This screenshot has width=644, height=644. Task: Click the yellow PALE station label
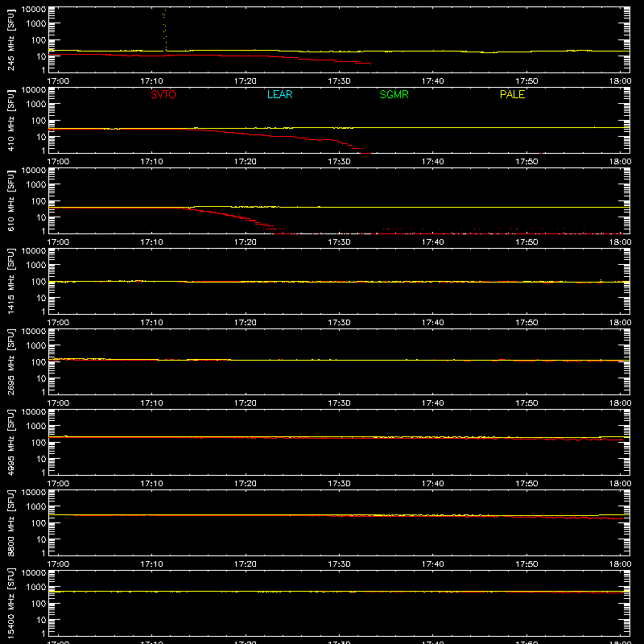pyautogui.click(x=512, y=94)
